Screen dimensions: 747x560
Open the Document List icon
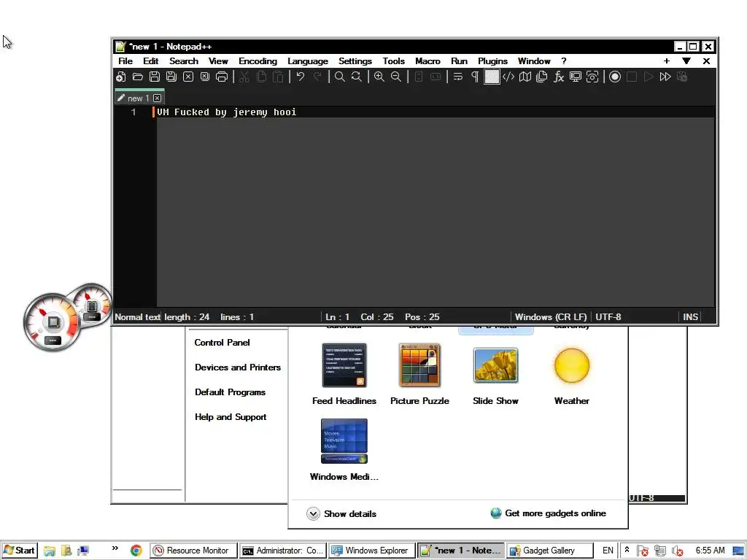click(542, 77)
